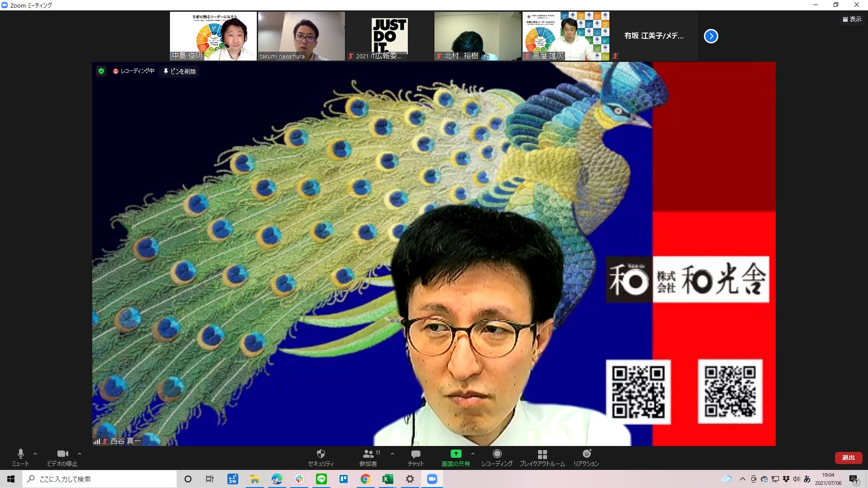Open volume control in system tray
868x488 pixels.
pos(797,479)
